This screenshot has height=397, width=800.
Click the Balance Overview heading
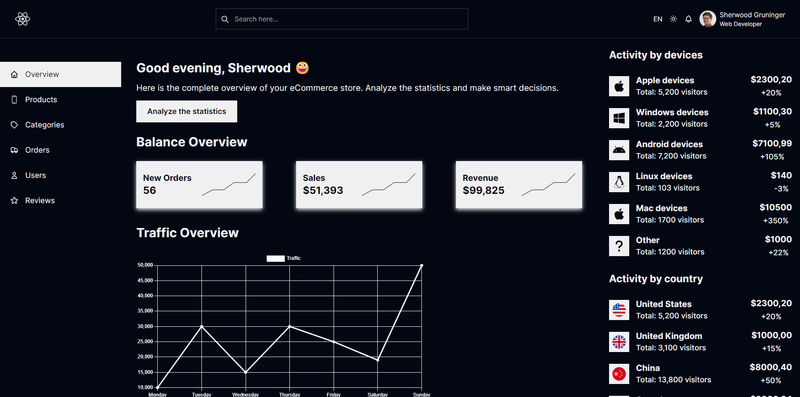(192, 142)
